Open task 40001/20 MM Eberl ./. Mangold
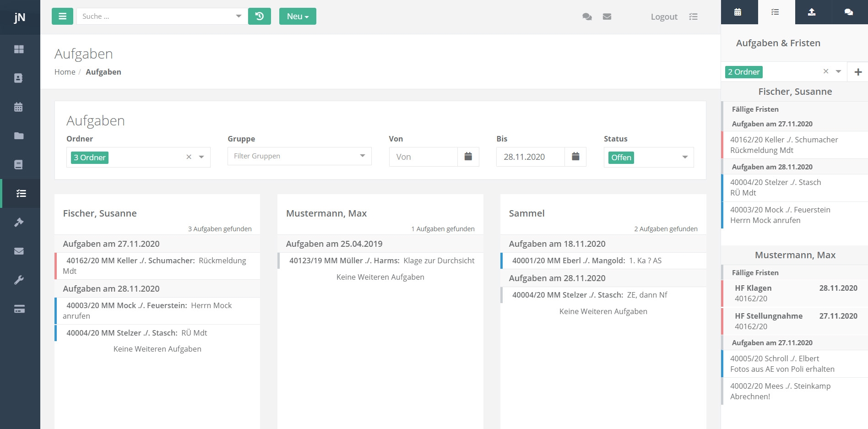The width and height of the screenshot is (868, 429). (x=603, y=261)
